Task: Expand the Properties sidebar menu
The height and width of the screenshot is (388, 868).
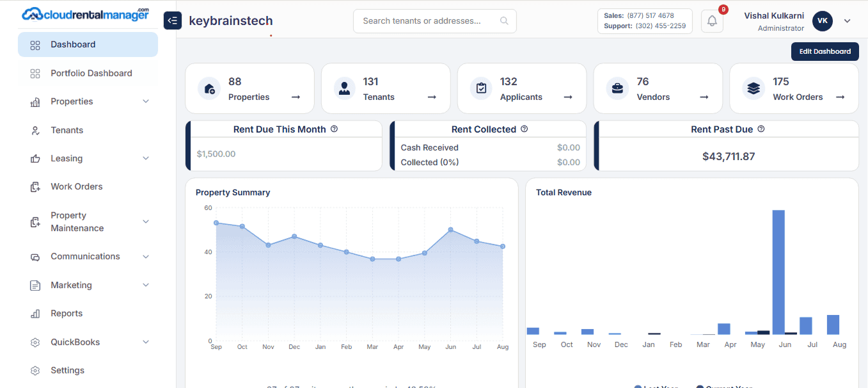Action: pyautogui.click(x=146, y=102)
